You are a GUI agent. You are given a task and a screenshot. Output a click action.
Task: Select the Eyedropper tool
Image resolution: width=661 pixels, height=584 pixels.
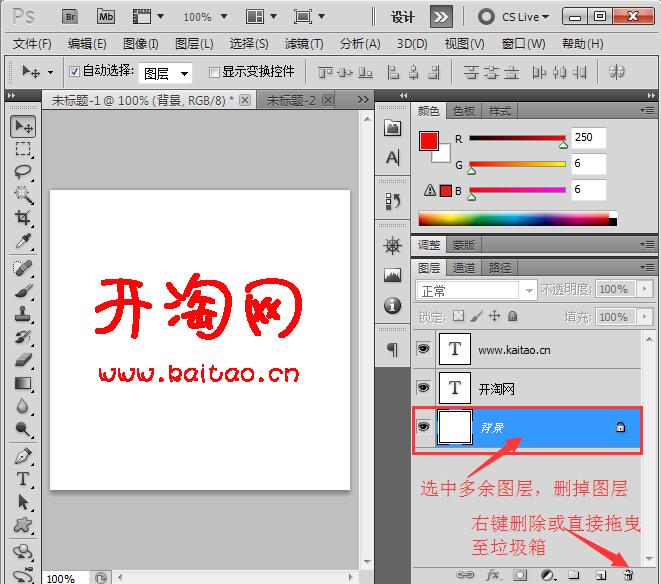[x=23, y=241]
